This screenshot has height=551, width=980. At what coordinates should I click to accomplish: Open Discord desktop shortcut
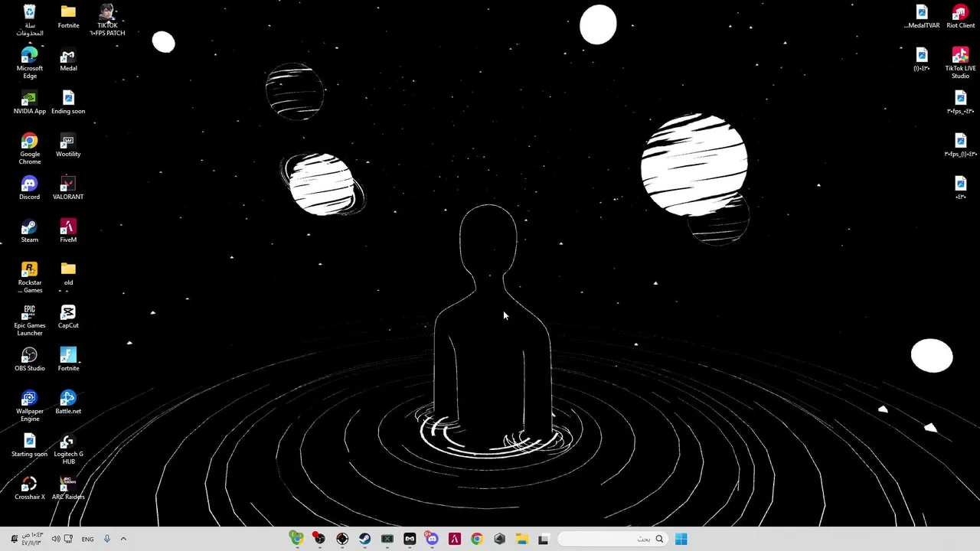(x=29, y=188)
